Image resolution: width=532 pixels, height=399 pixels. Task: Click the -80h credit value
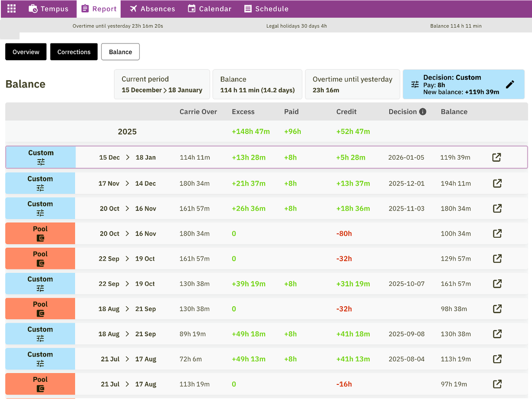(x=344, y=233)
